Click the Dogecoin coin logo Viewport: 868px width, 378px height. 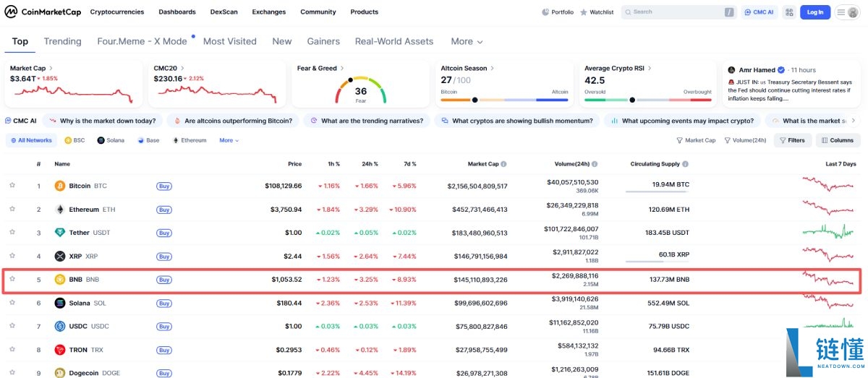point(60,373)
